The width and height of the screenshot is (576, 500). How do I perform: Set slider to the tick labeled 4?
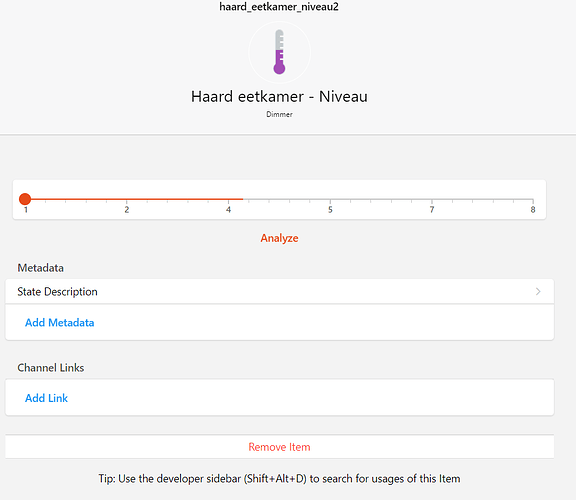[228, 199]
